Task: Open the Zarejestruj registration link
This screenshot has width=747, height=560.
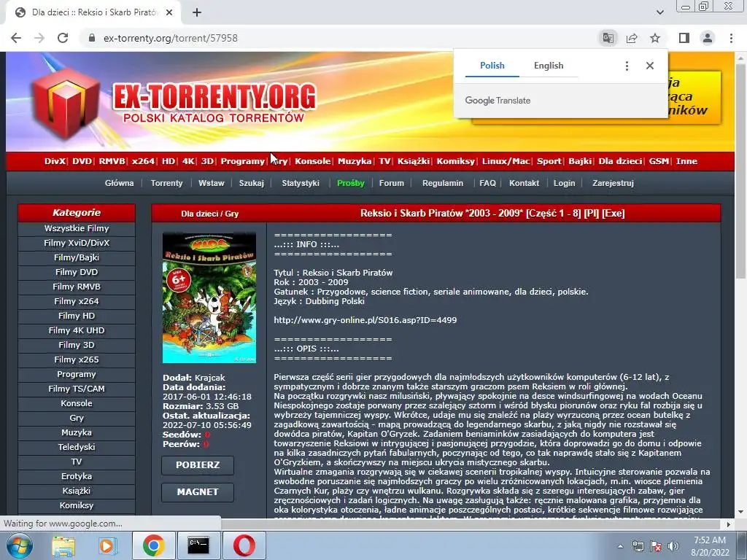Action: pos(613,183)
